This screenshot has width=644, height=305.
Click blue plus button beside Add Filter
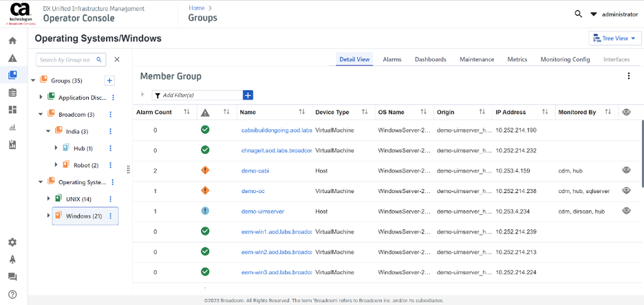tap(248, 95)
